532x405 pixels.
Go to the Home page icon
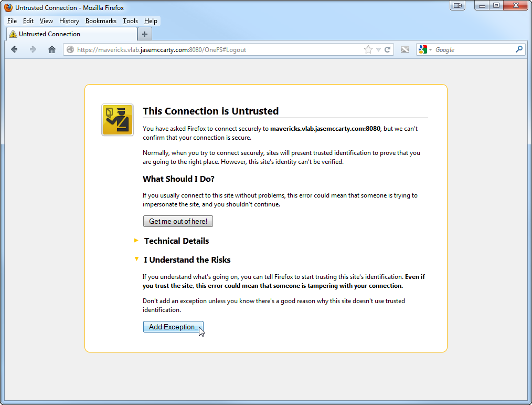point(51,49)
